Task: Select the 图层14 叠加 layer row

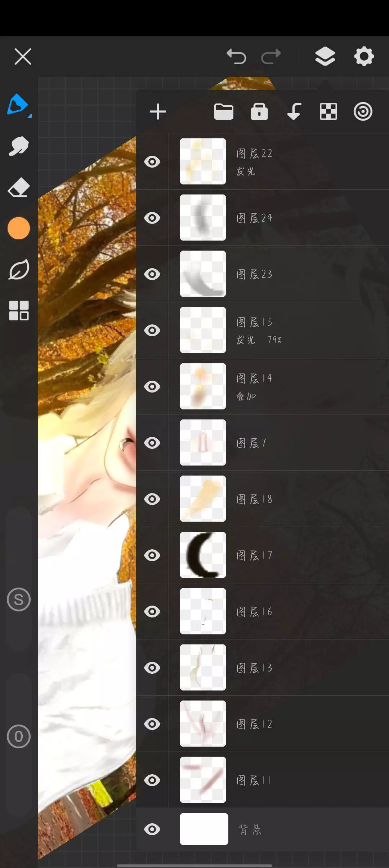Action: (x=263, y=386)
